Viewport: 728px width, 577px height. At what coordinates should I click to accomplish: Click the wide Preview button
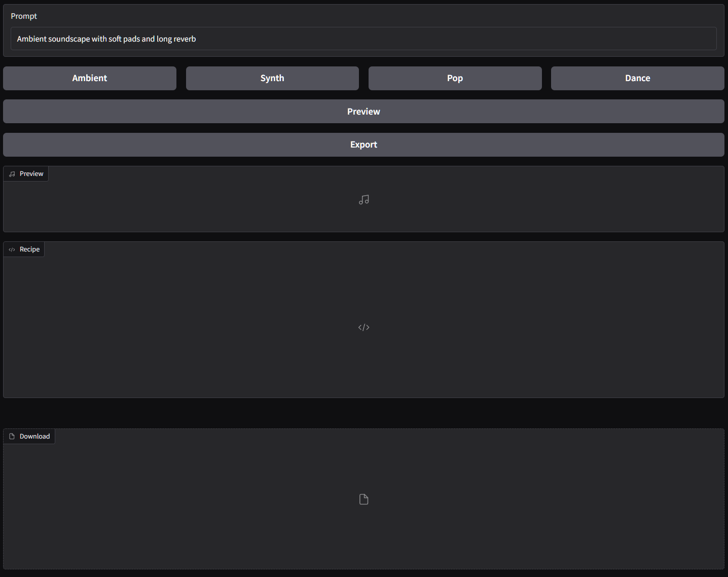363,112
